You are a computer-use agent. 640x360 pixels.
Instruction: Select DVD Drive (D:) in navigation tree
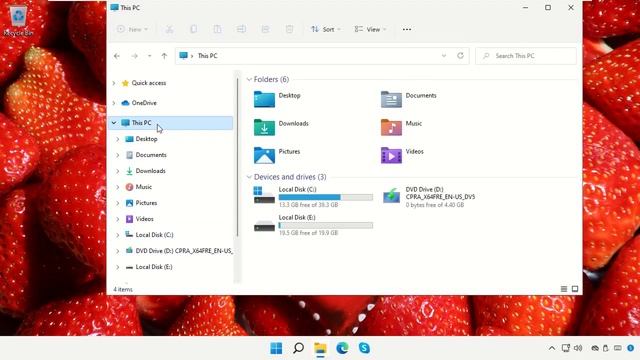[184, 251]
